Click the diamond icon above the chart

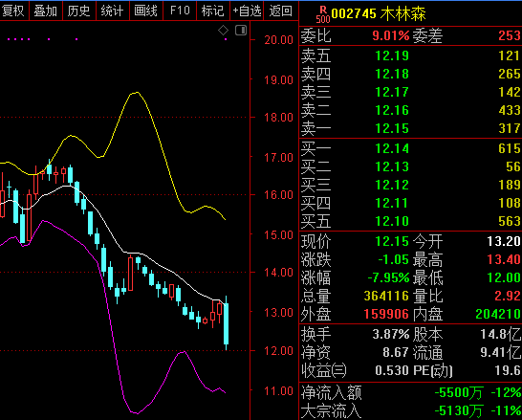coord(223,31)
